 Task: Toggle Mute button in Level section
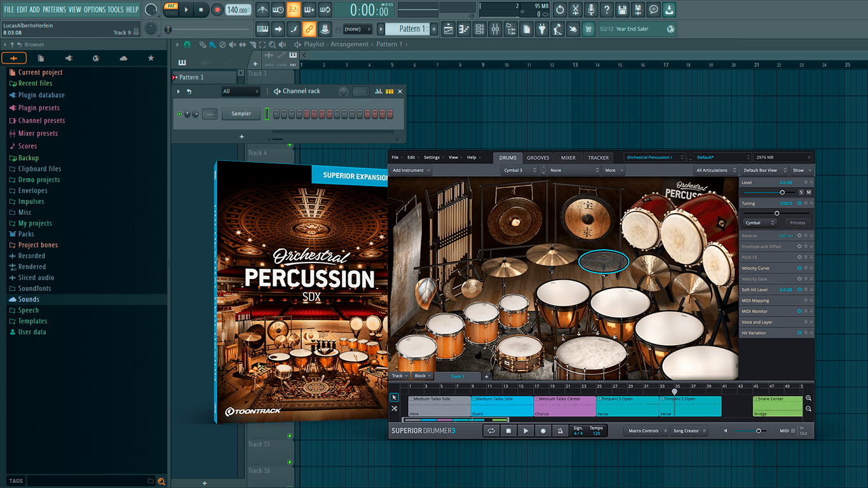tap(809, 192)
